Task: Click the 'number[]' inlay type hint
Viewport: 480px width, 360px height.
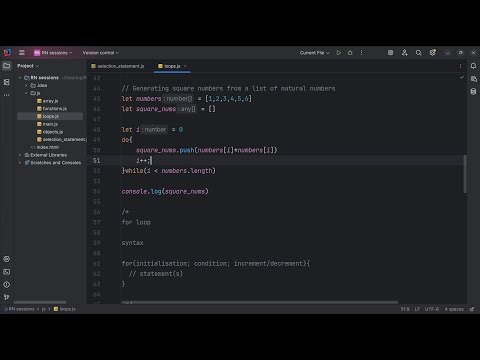Action: [179, 99]
